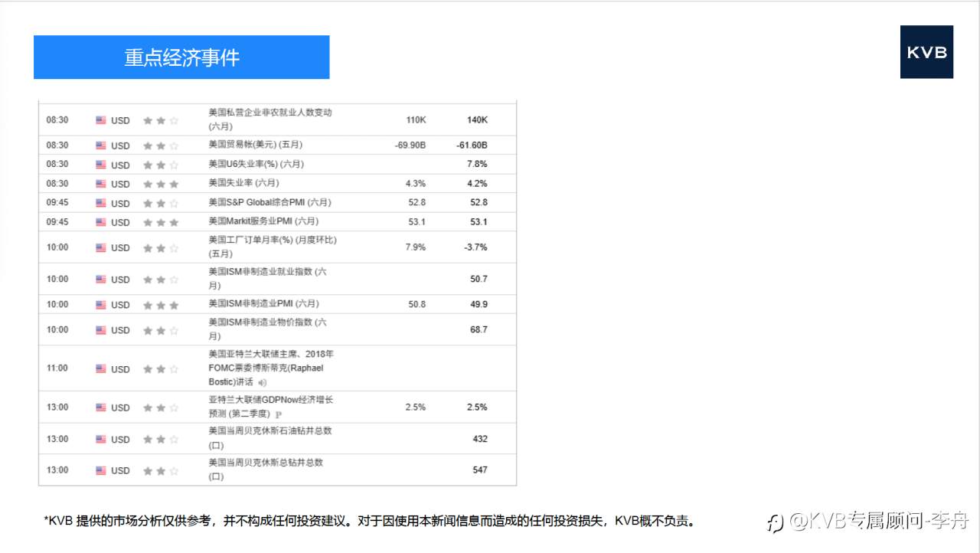Click the star rating in the ISM非制造业PMI row

point(161,305)
